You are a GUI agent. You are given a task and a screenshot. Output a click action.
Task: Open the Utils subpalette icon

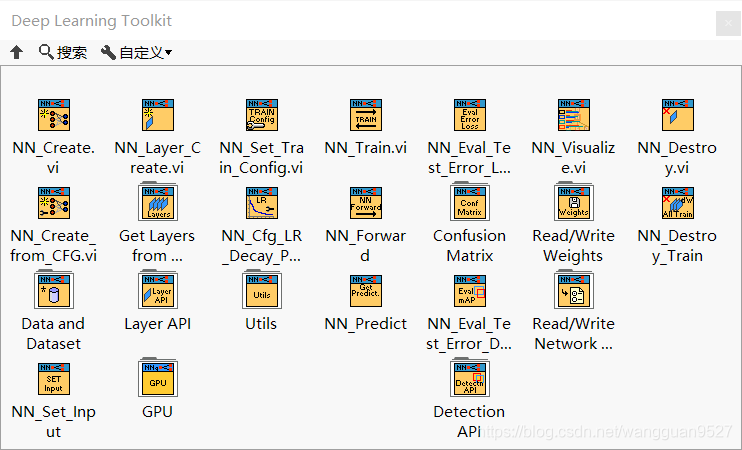[x=262, y=290]
